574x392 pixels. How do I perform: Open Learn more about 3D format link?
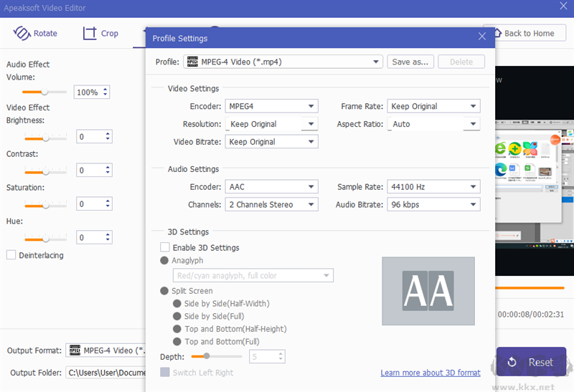(x=430, y=373)
